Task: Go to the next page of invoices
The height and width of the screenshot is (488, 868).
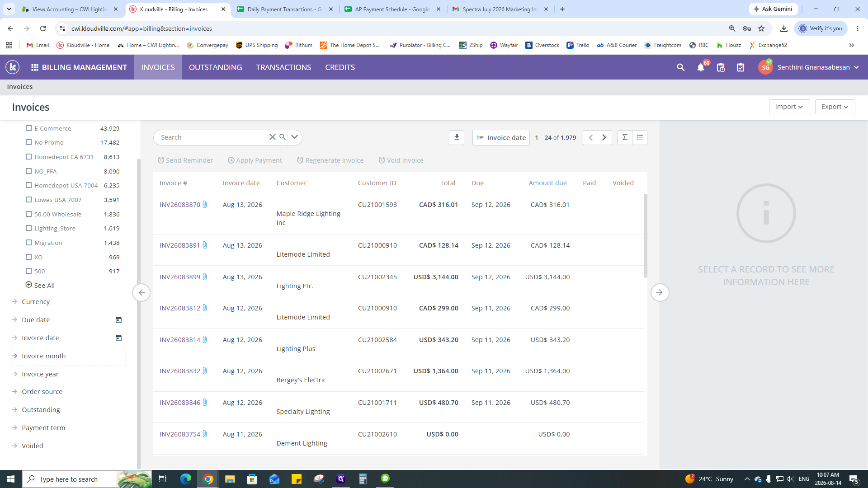Action: pyautogui.click(x=604, y=137)
